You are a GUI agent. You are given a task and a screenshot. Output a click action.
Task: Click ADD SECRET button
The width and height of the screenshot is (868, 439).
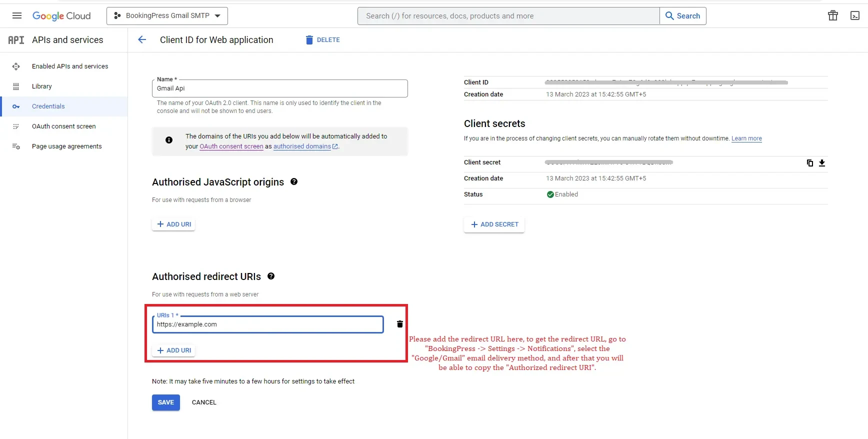pos(494,224)
